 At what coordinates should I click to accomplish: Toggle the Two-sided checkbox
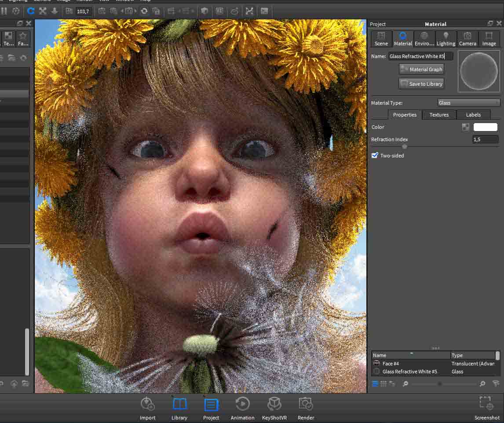coord(375,156)
